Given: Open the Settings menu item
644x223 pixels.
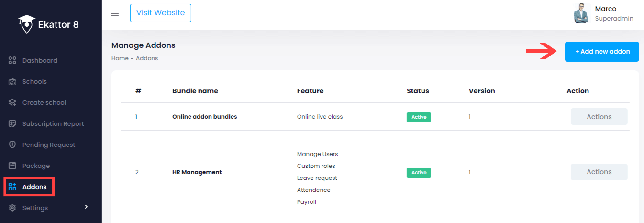Looking at the screenshot, I should pos(35,208).
